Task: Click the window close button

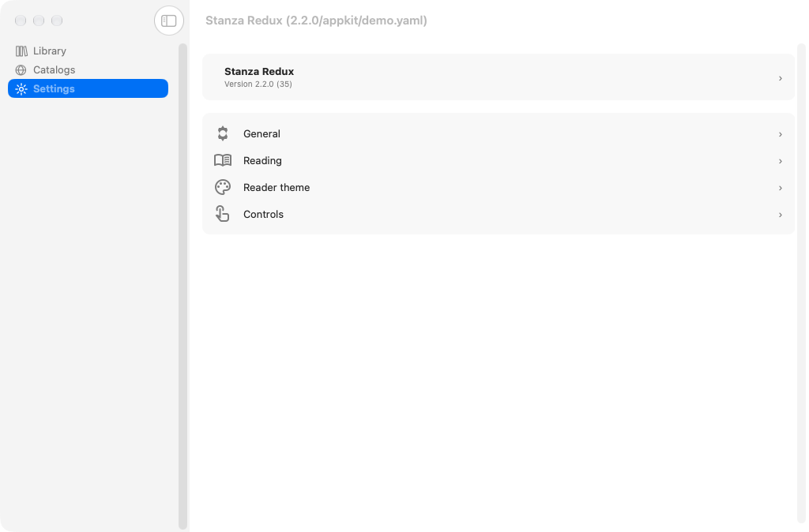Action: [21, 21]
